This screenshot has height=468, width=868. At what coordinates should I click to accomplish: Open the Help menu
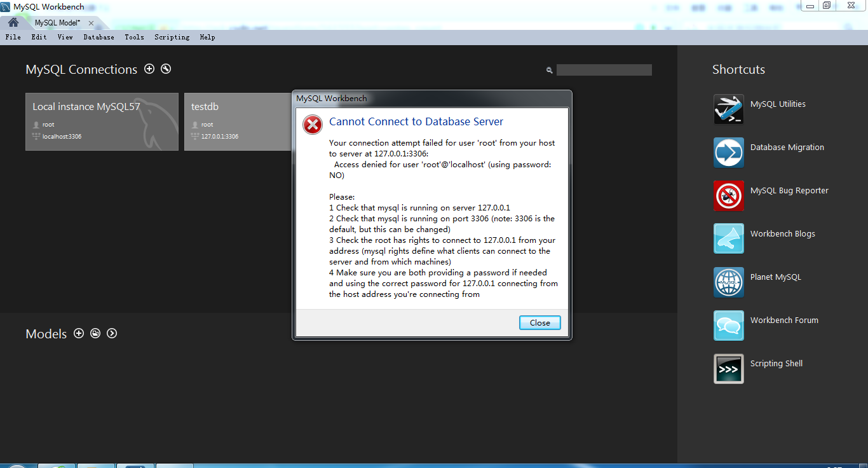click(207, 37)
